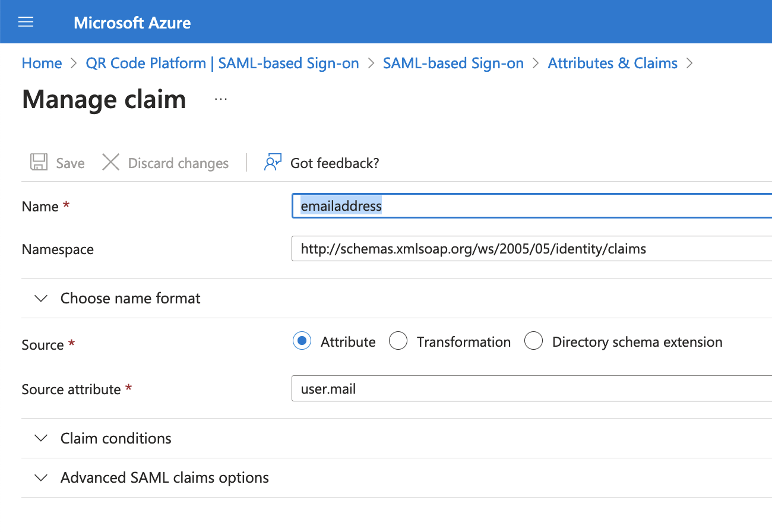The image size is (772, 532).
Task: Open the hamburger portal menu
Action: [x=26, y=23]
